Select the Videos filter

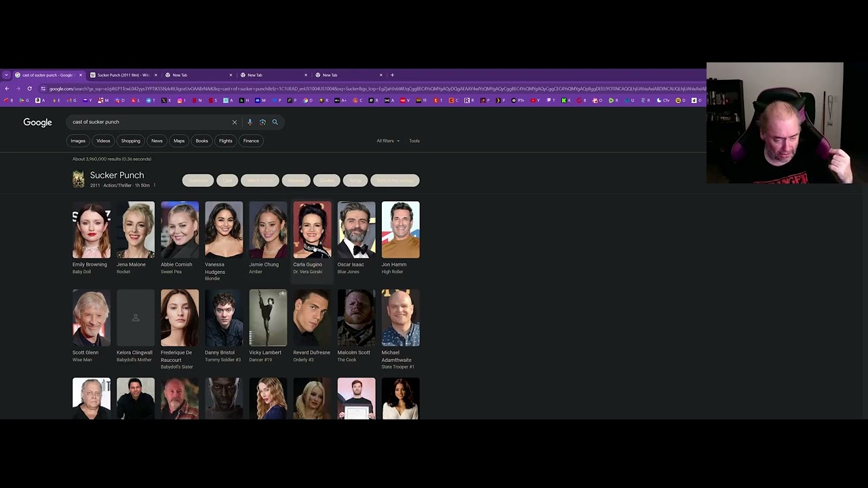point(103,141)
